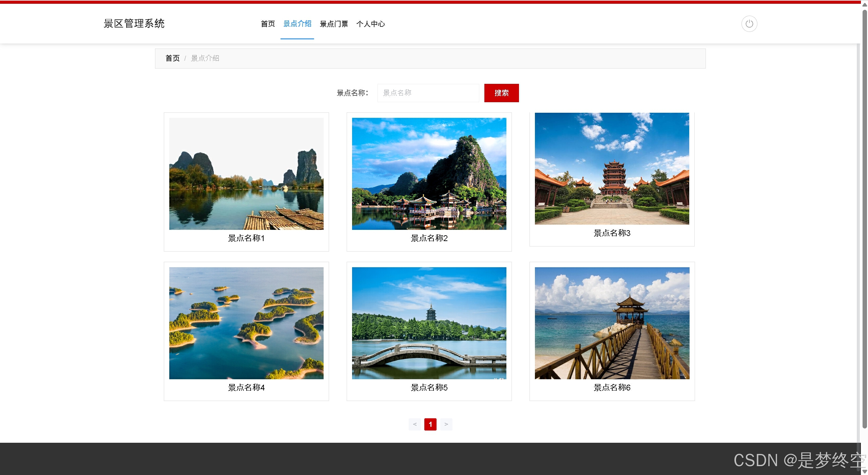This screenshot has width=868, height=475.
Task: Open the 景点门票 menu item
Action: (334, 24)
